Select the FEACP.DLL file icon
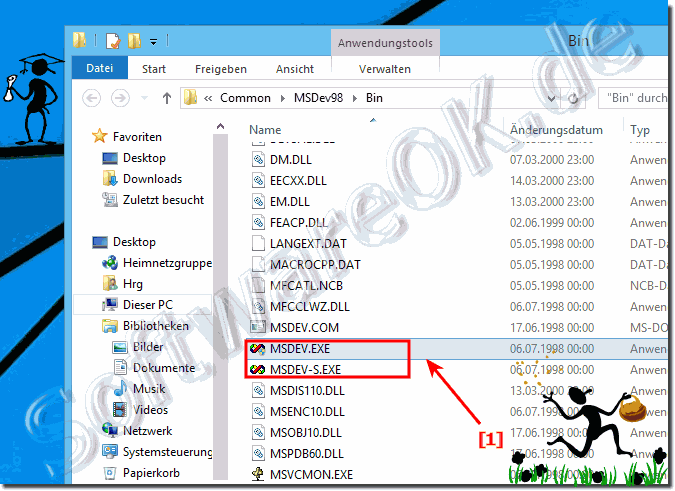The height and width of the screenshot is (491, 675). coord(258,222)
